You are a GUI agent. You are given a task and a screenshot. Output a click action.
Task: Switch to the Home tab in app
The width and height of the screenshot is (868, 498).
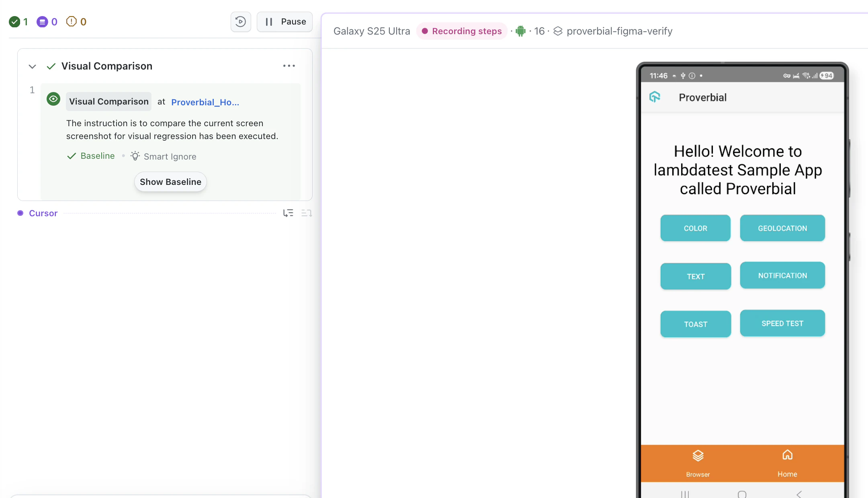tap(787, 463)
